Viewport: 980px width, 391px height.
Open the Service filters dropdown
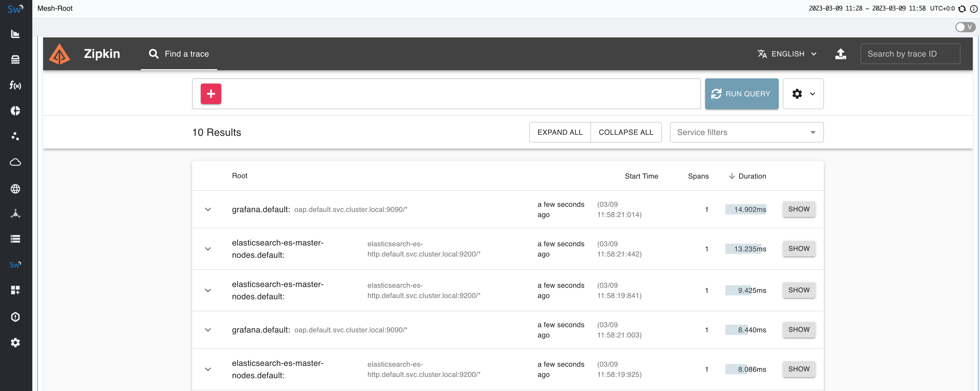[x=746, y=132]
